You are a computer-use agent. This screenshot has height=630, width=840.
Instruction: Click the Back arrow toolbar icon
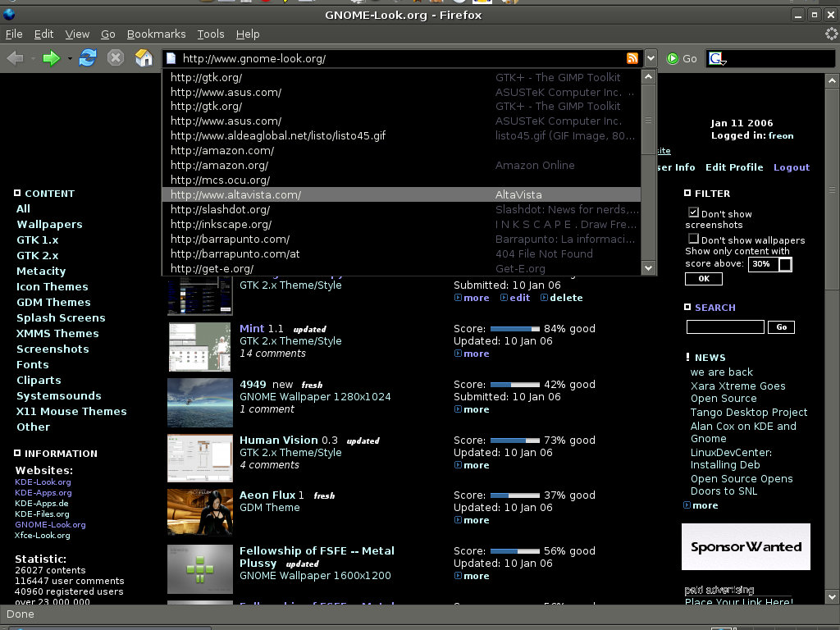pyautogui.click(x=15, y=58)
